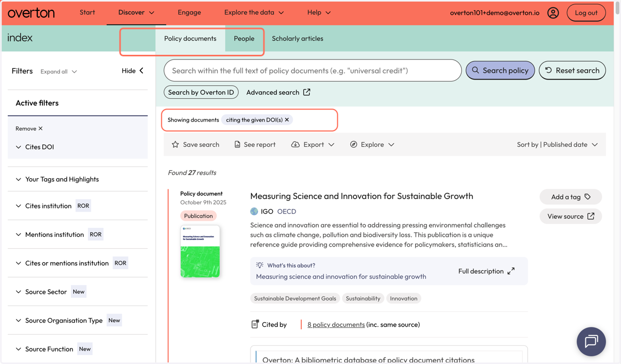
Task: Click the expand arrows beside Full description
Action: click(511, 271)
